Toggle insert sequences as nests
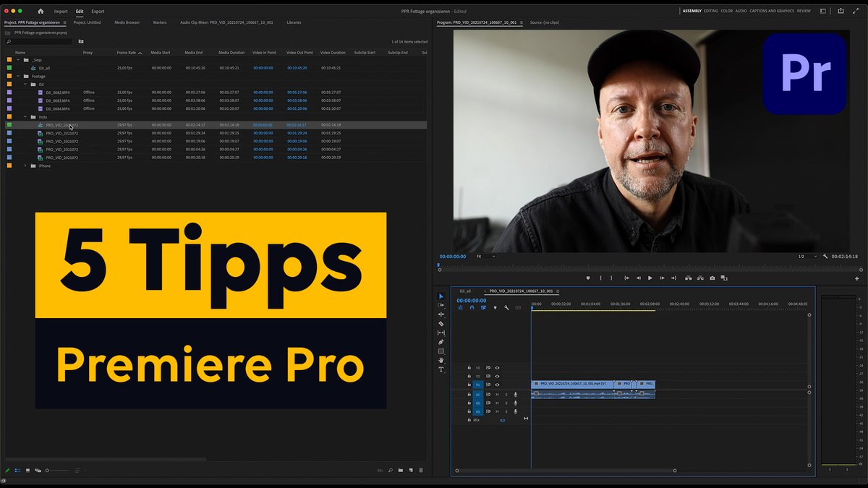 click(460, 307)
